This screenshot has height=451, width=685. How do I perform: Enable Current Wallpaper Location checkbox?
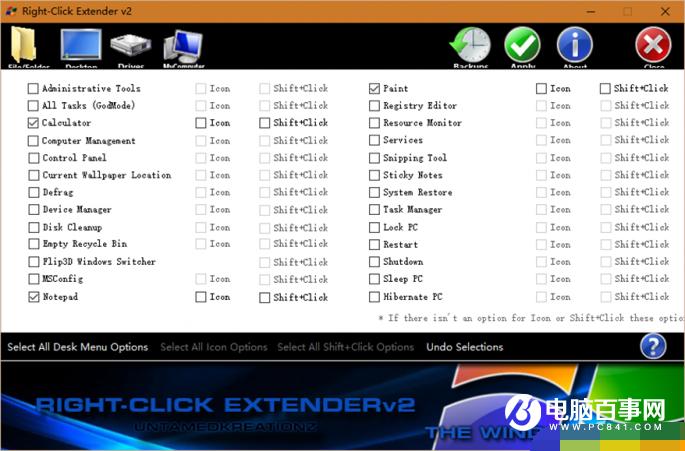[x=34, y=175]
